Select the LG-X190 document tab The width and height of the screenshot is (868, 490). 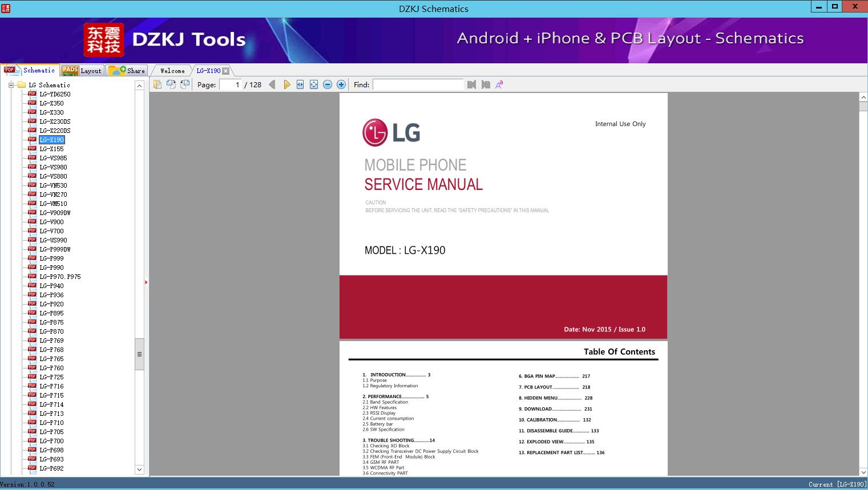208,71
